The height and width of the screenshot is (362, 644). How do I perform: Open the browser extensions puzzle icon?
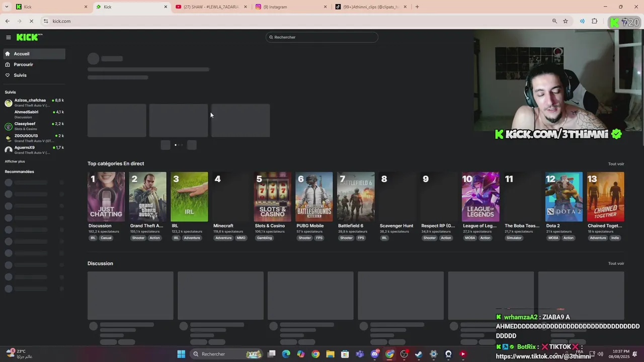click(x=595, y=21)
